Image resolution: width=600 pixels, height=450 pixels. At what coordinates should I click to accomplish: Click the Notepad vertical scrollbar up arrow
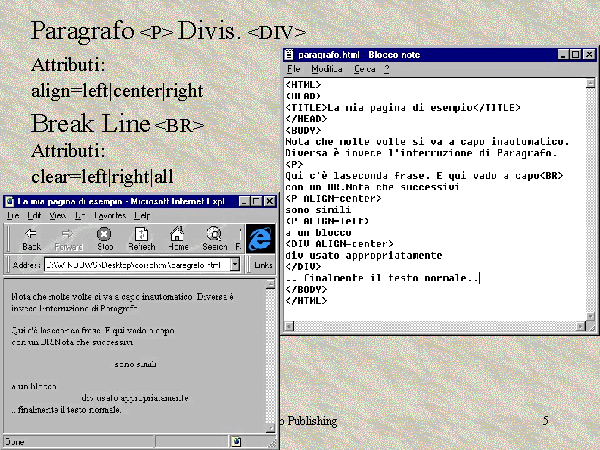click(x=590, y=83)
